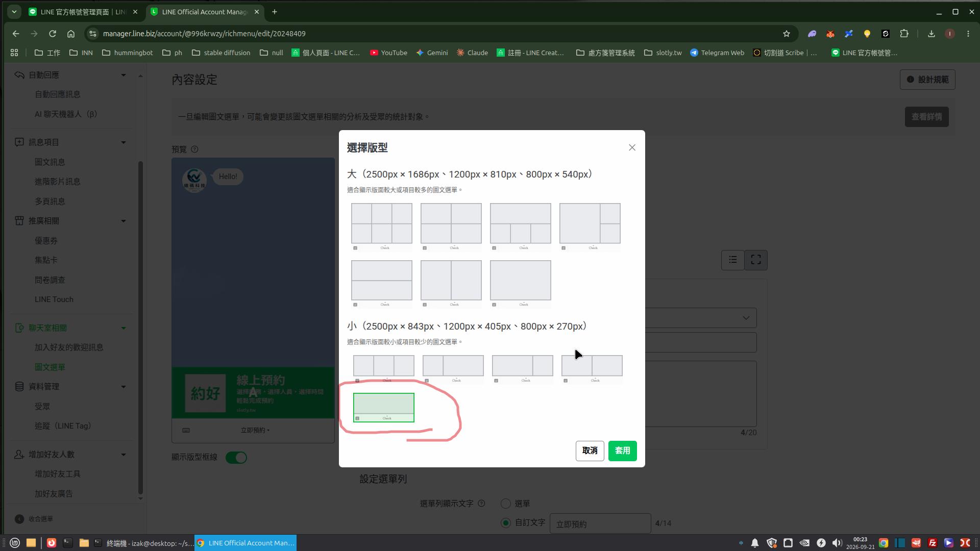Apply selected template with 套用 button

622,451
